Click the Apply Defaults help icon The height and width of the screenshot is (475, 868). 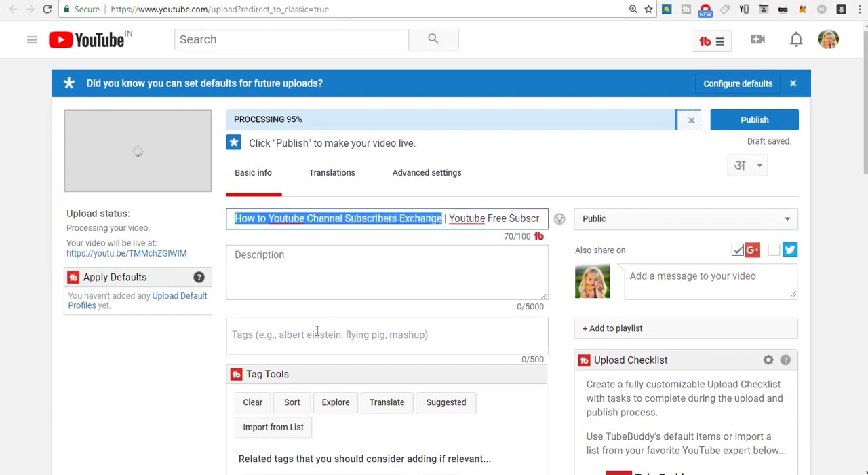click(x=199, y=277)
